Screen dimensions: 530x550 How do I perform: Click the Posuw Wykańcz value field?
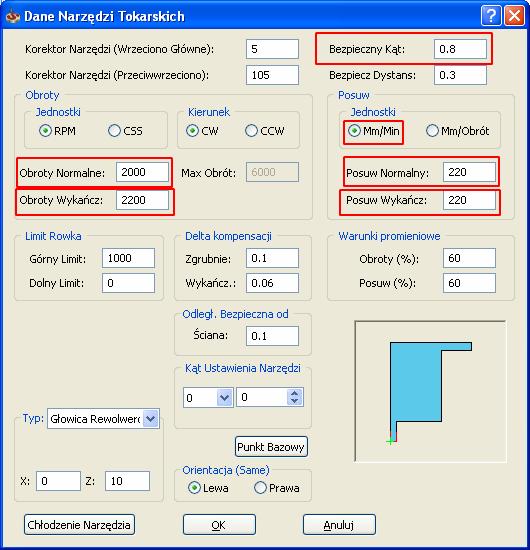tap(469, 200)
